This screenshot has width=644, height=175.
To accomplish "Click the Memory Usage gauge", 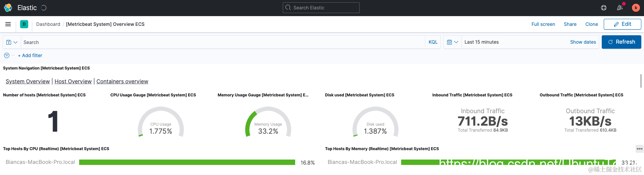I will [x=268, y=122].
